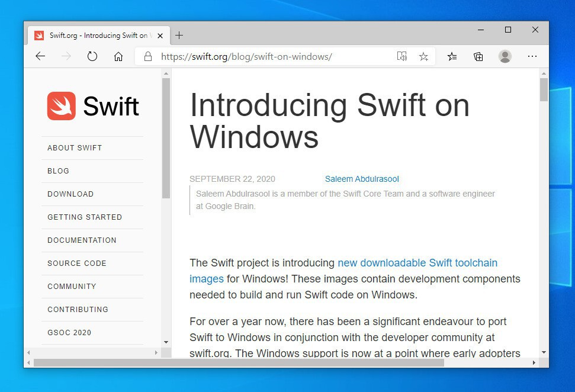The image size is (575, 392).
Task: Open SOURCE CODE in the sidebar
Action: 77,264
